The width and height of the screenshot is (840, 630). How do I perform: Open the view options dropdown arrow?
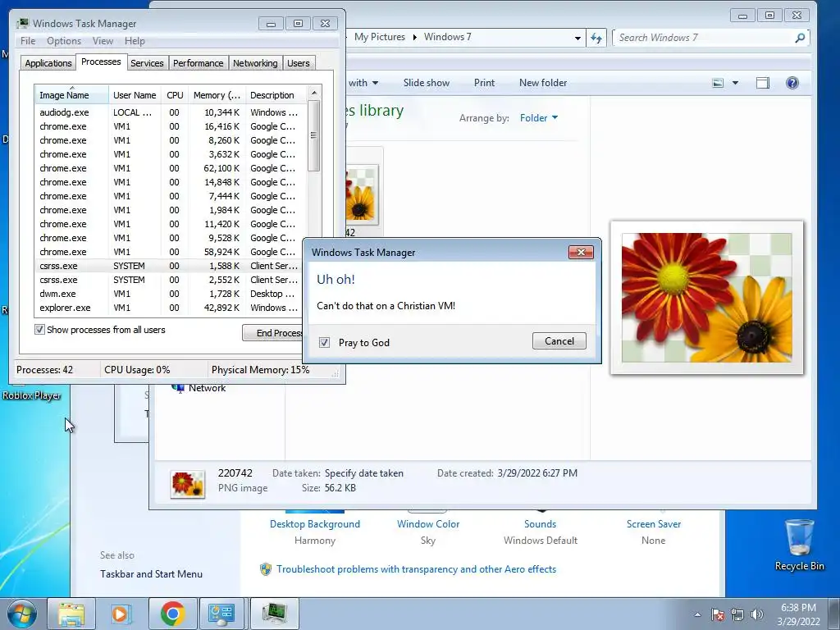(735, 83)
